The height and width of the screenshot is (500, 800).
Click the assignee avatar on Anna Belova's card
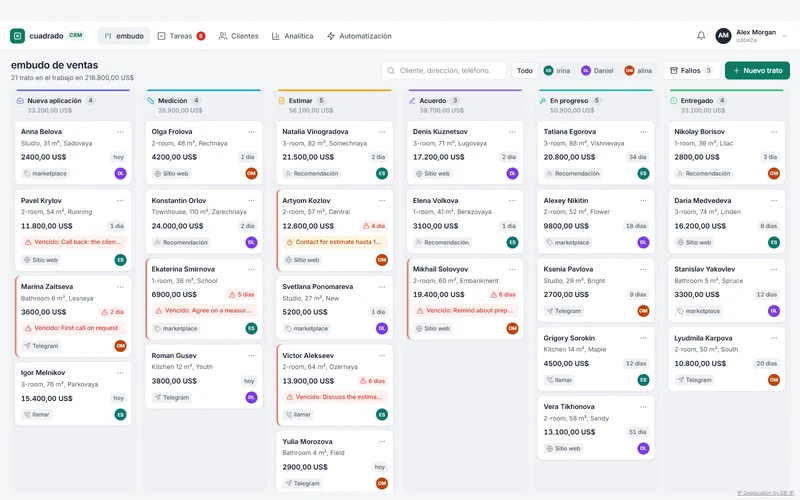[x=120, y=173]
